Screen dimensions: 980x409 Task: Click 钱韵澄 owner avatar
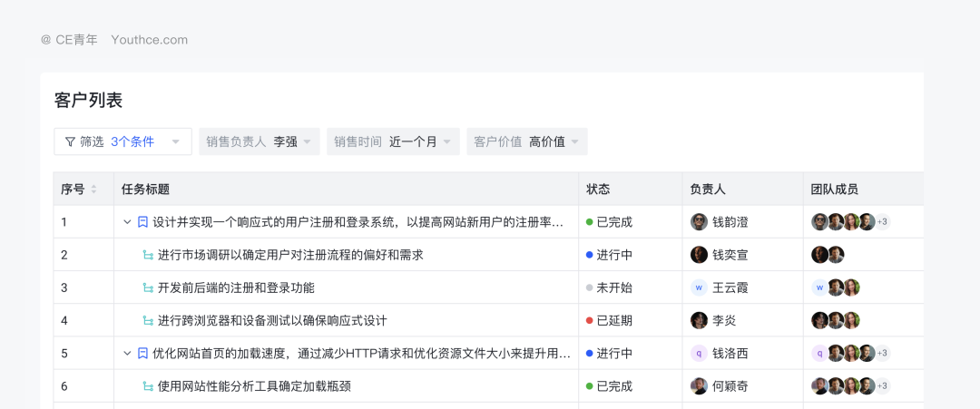[699, 222]
